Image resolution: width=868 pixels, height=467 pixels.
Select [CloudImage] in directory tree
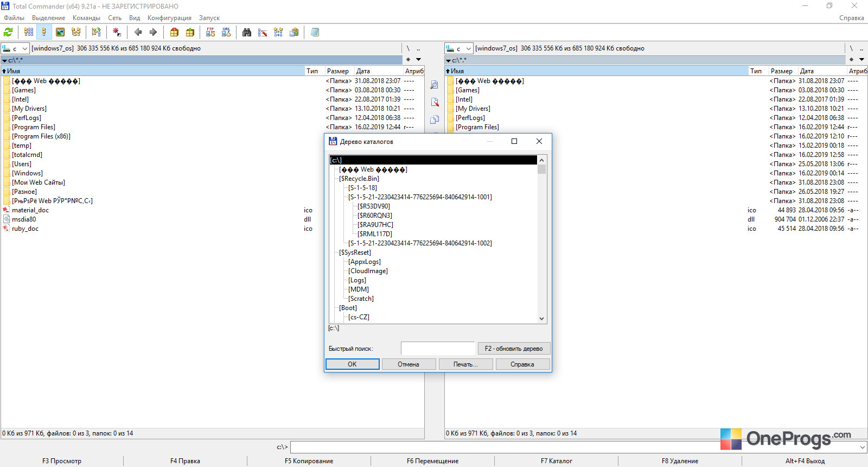point(368,271)
